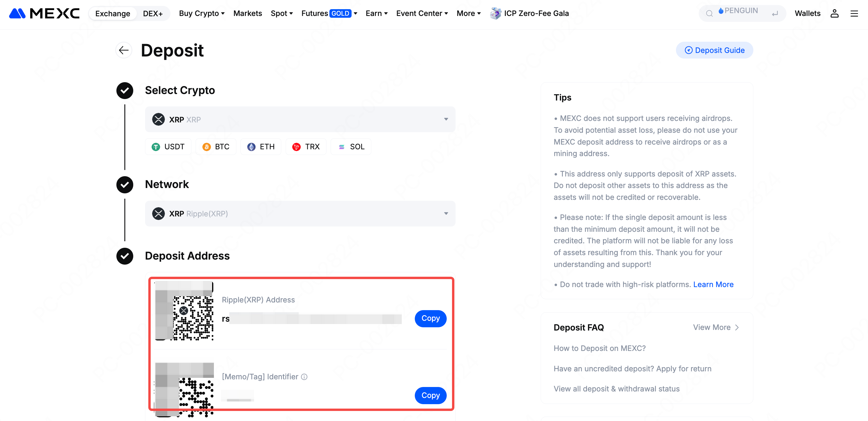868x421 pixels.
Task: Choose the SOL quick-pick chip
Action: click(x=351, y=147)
